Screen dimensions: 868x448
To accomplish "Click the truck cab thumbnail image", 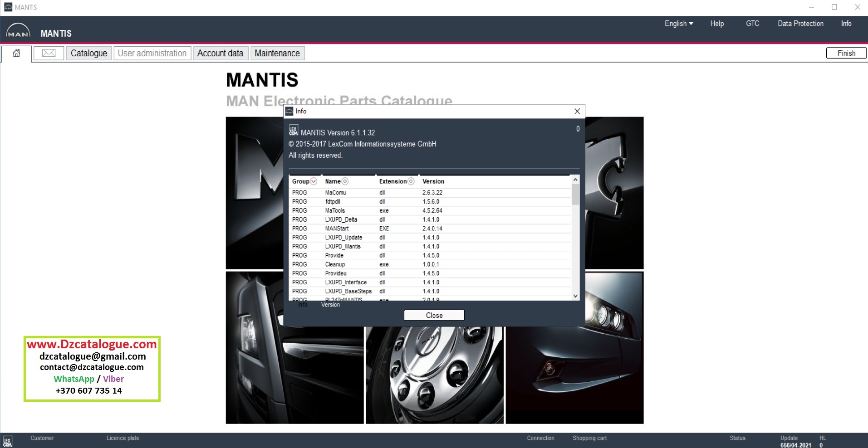I will (x=294, y=348).
